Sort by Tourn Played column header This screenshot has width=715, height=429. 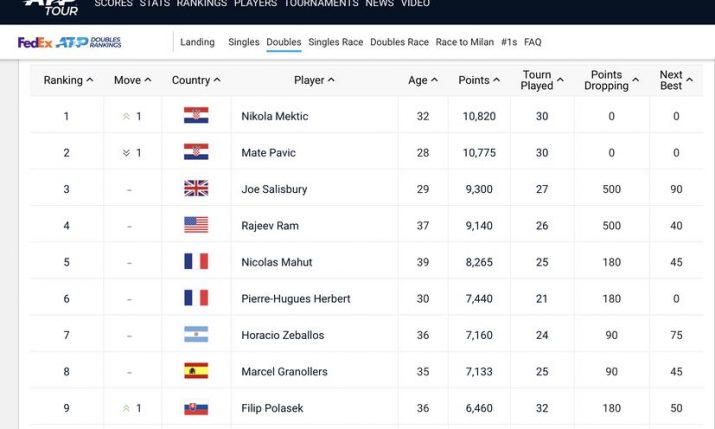pos(542,80)
